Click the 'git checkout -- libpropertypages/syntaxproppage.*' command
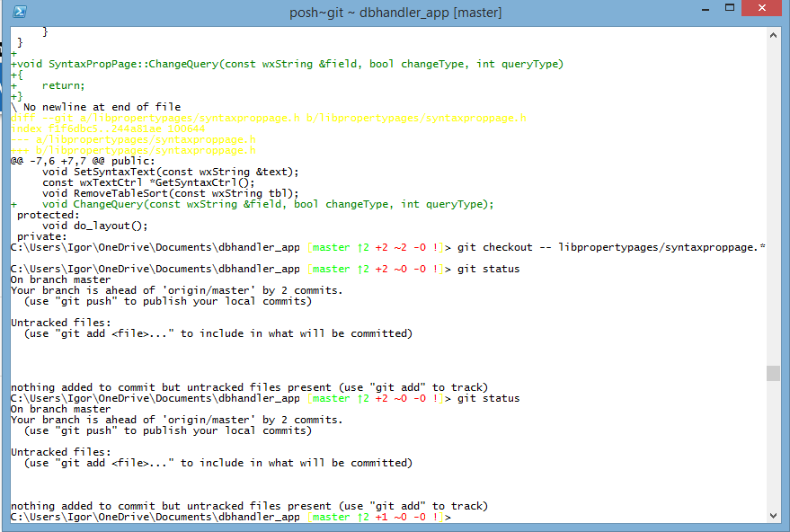This screenshot has width=790, height=532. [612, 247]
